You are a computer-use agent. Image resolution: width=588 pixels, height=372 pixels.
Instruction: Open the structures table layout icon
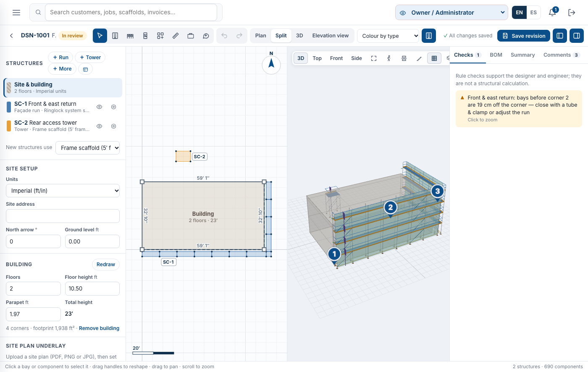[85, 69]
